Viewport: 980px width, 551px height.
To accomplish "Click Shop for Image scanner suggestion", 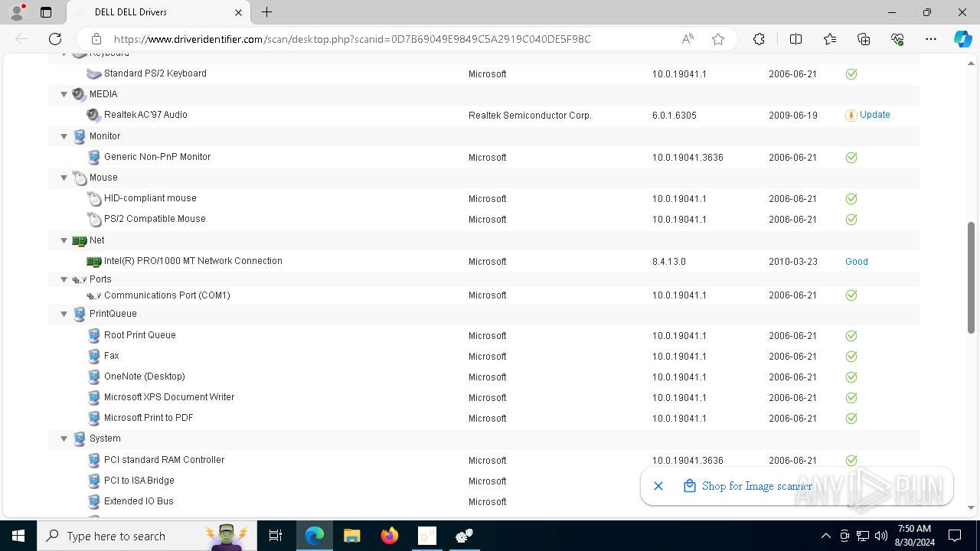I will [756, 486].
